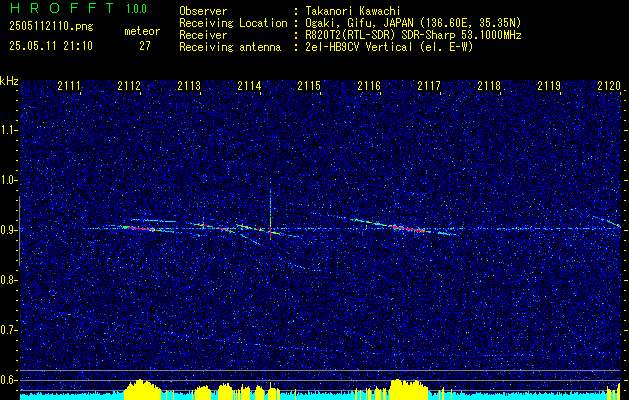Click the meteor count 27

click(x=145, y=46)
